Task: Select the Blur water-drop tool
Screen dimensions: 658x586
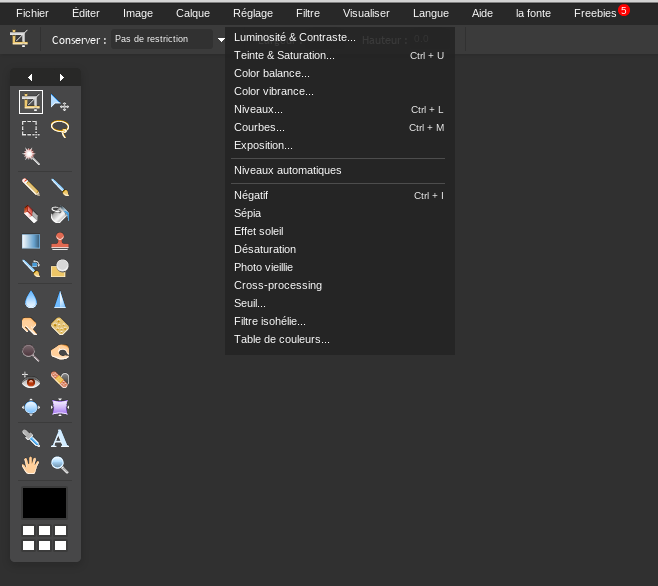Action: coord(31,300)
